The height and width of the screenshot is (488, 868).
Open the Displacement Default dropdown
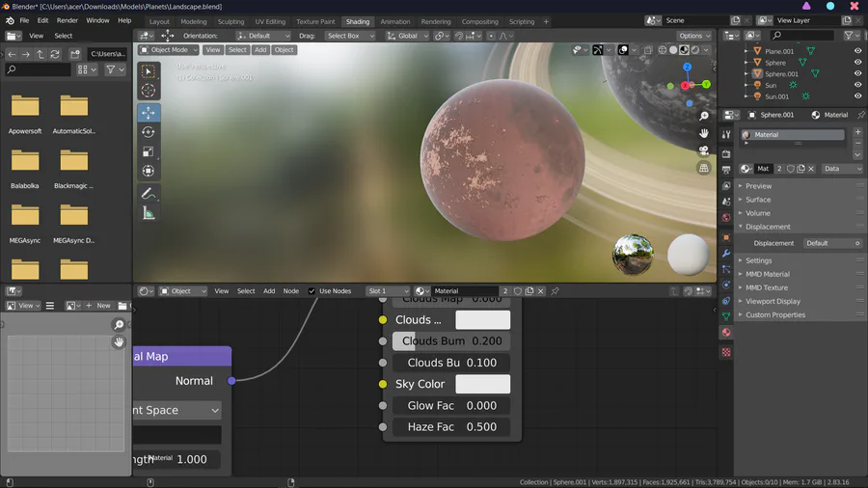pyautogui.click(x=832, y=243)
